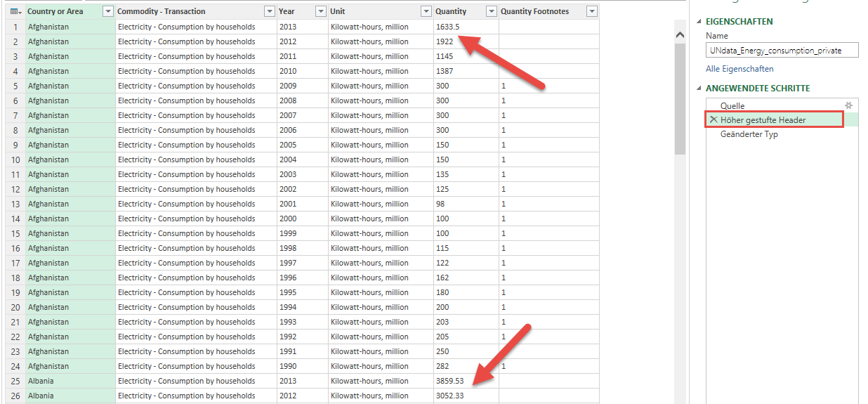Screen dimensions: 868x404
Task: Open filter dropdown for Country or Area
Action: (107, 11)
